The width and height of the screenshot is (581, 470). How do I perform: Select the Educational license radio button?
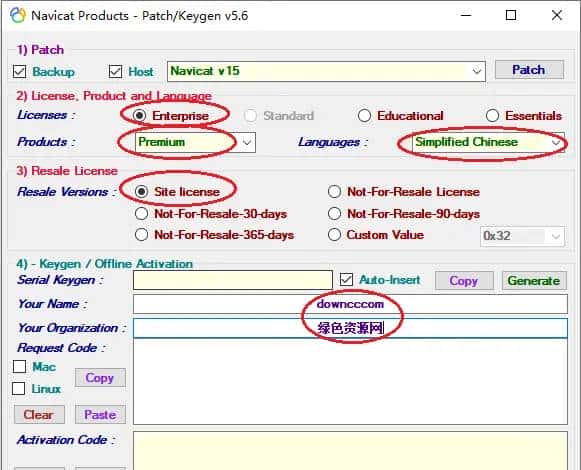364,116
